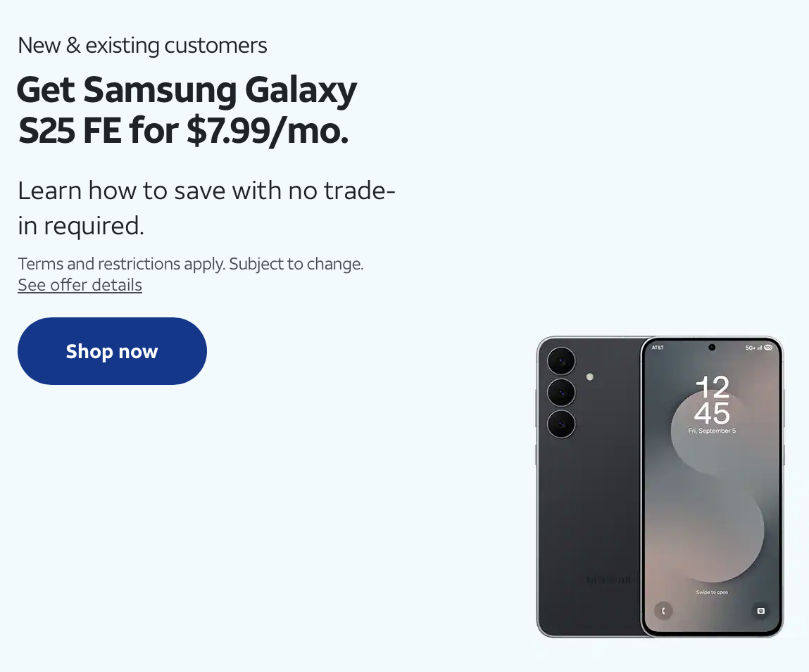The image size is (809, 672).
Task: Select the 5G+ signal icon on the phone
Action: 748,347
